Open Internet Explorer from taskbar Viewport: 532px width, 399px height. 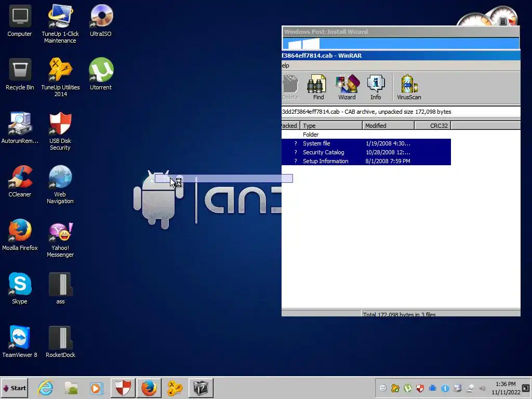(46, 388)
